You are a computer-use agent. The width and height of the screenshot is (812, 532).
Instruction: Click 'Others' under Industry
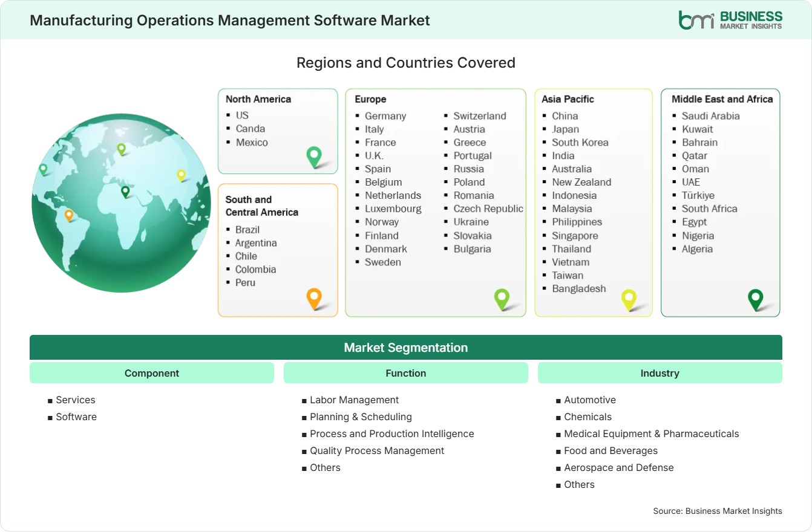click(x=579, y=484)
